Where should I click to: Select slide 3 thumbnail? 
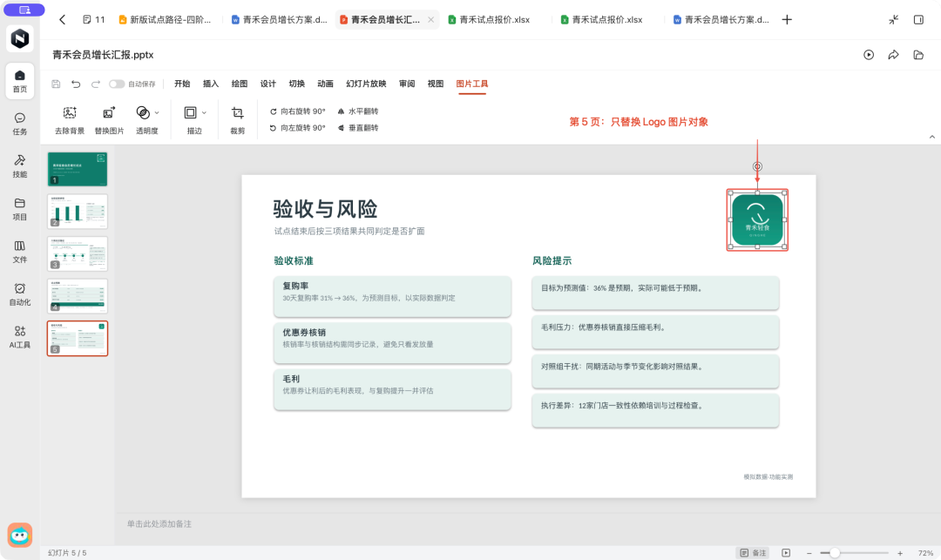click(78, 253)
